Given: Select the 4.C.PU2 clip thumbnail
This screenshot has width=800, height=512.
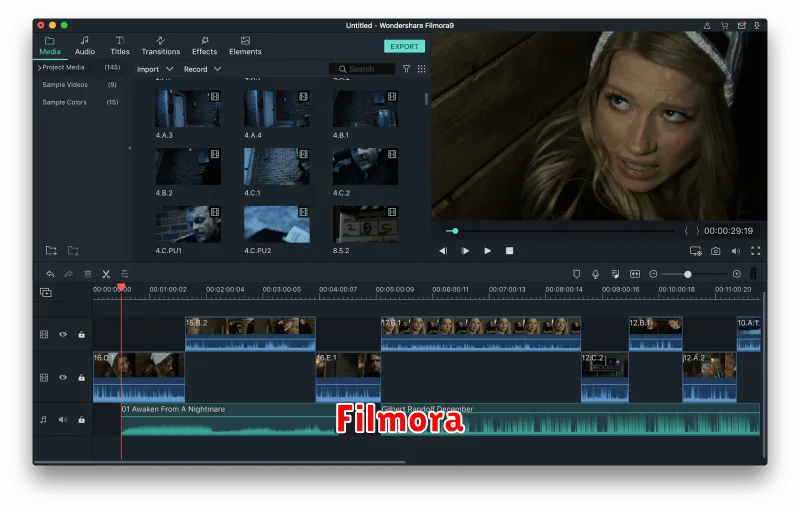Looking at the screenshot, I should click(x=277, y=224).
